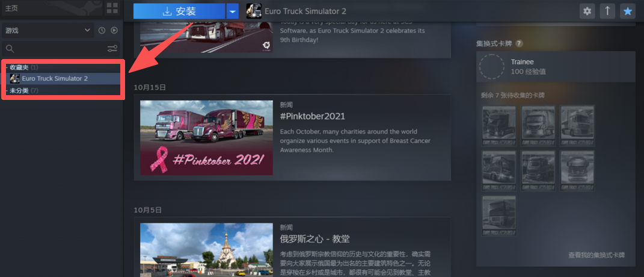Click the help question mark by 集换式卡牌
This screenshot has width=644, height=277.
coord(520,43)
